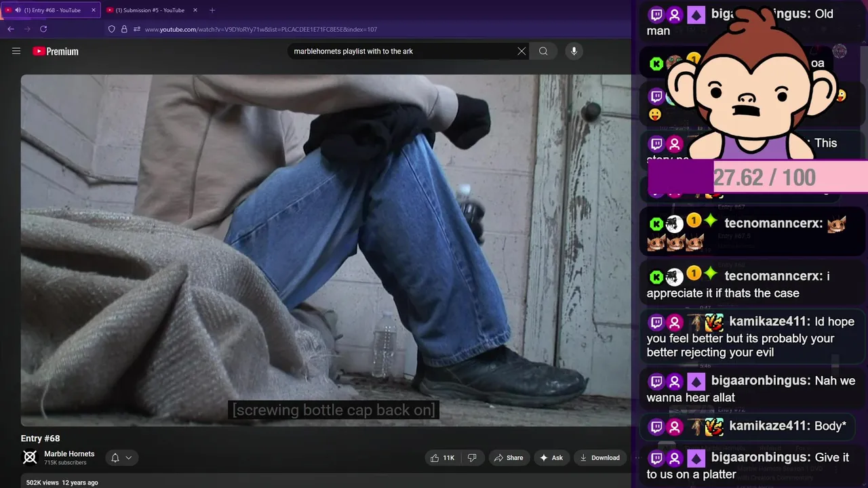Expand the subscription notification dropdown chevron
Viewport: 868px width, 488px height.
(x=128, y=458)
